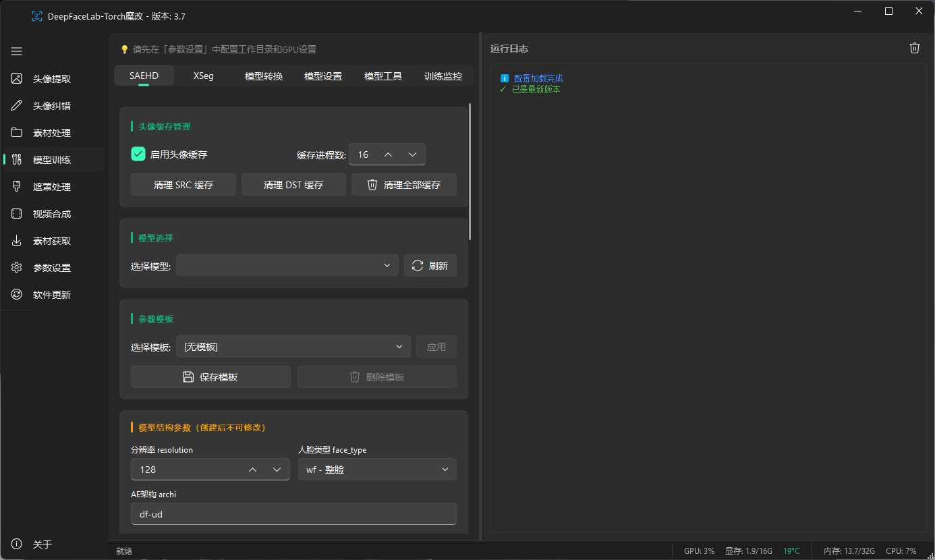Screen dimensions: 935x560
Task: Clear the run log with trash icon
Action: pos(914,48)
